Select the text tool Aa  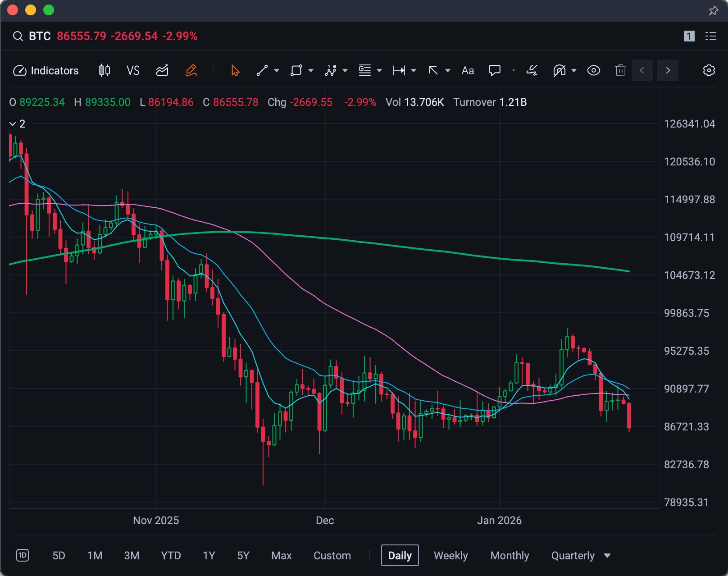coord(467,70)
